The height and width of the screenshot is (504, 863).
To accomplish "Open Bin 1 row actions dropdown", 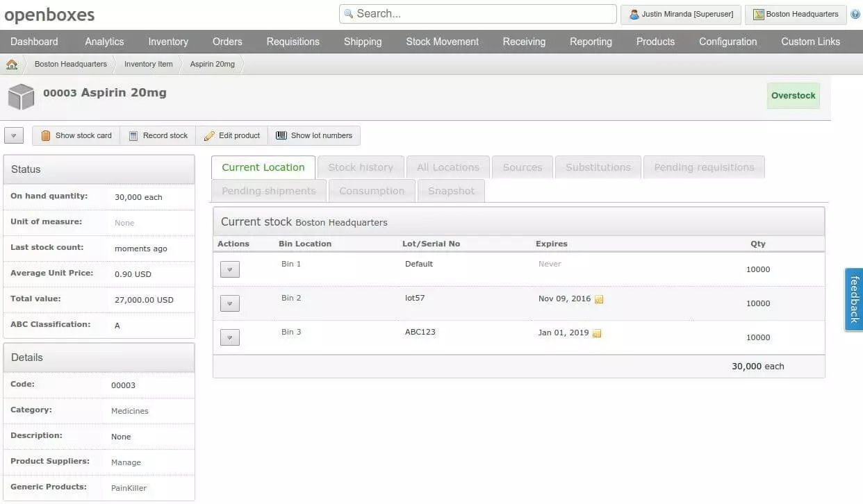I will 230,269.
